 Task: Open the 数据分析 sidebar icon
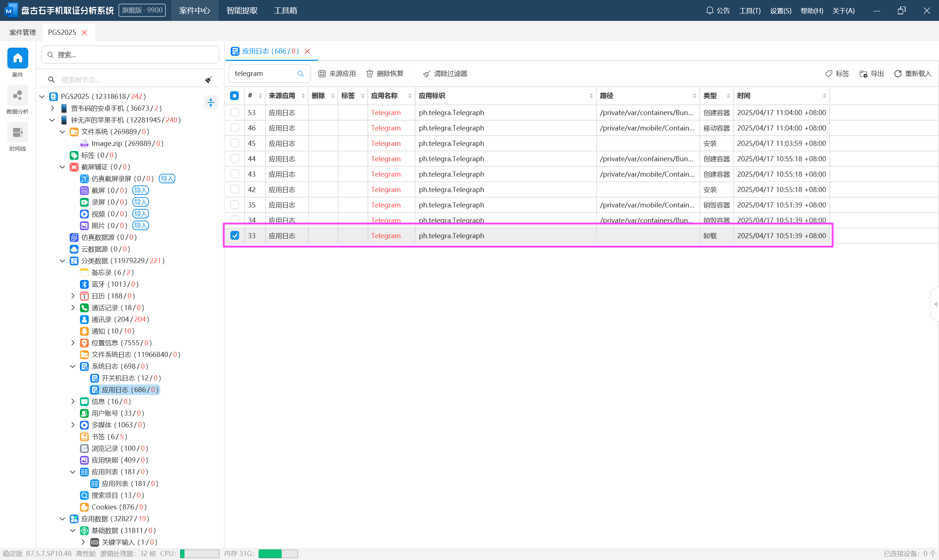pos(17,95)
